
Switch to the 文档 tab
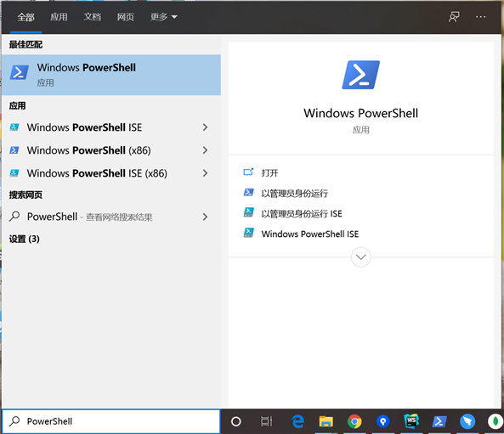(93, 17)
